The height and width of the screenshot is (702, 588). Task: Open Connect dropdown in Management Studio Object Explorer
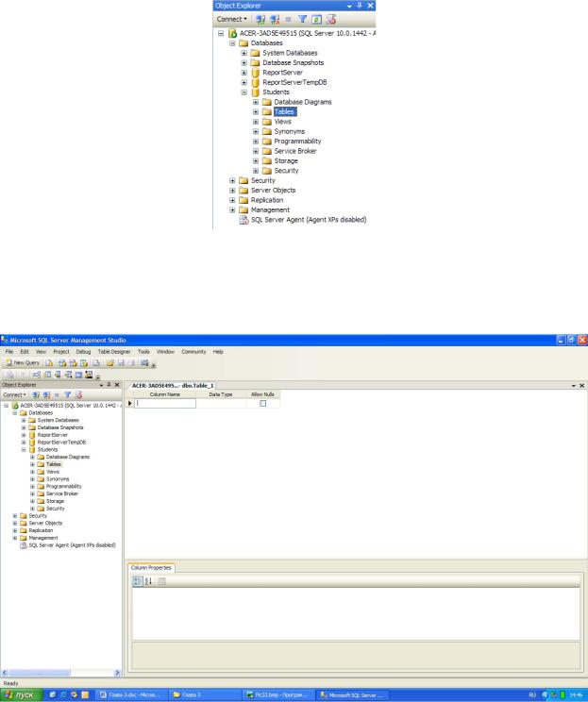[15, 394]
